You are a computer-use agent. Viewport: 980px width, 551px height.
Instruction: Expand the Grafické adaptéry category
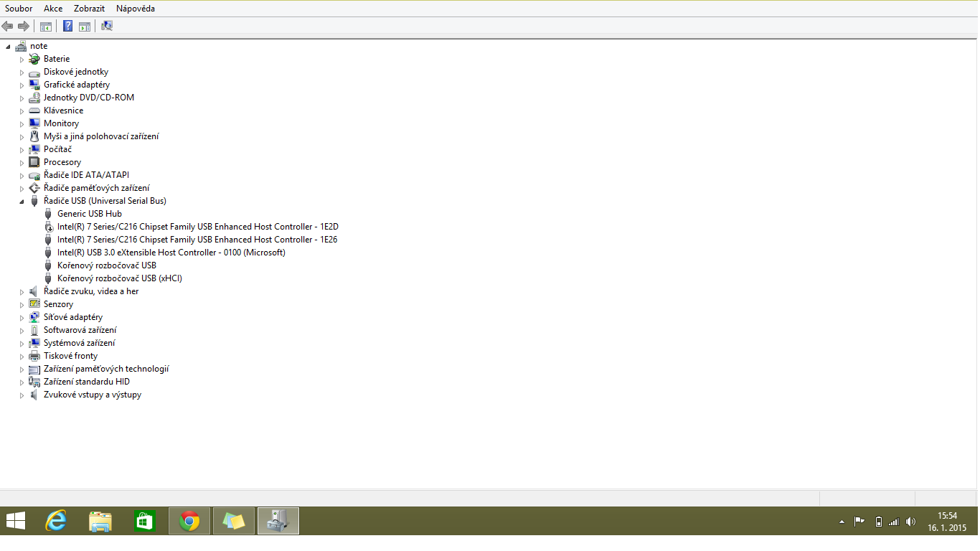click(x=22, y=85)
